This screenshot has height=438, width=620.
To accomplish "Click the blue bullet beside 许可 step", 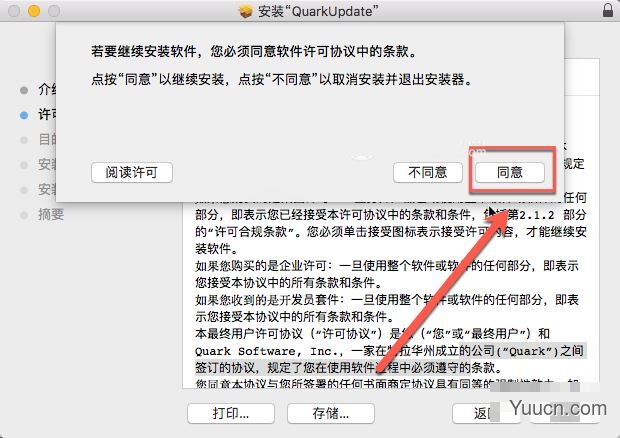I will click(x=24, y=115).
